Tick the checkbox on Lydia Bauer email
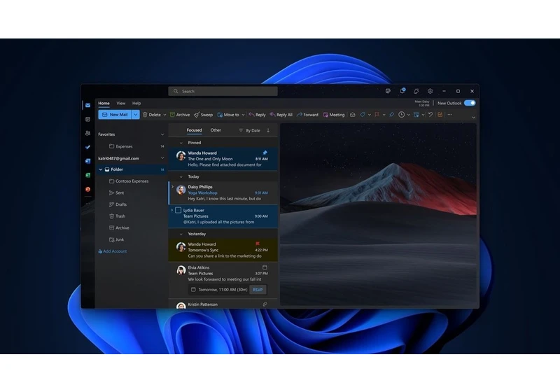This screenshot has height=392, width=560. 178,210
